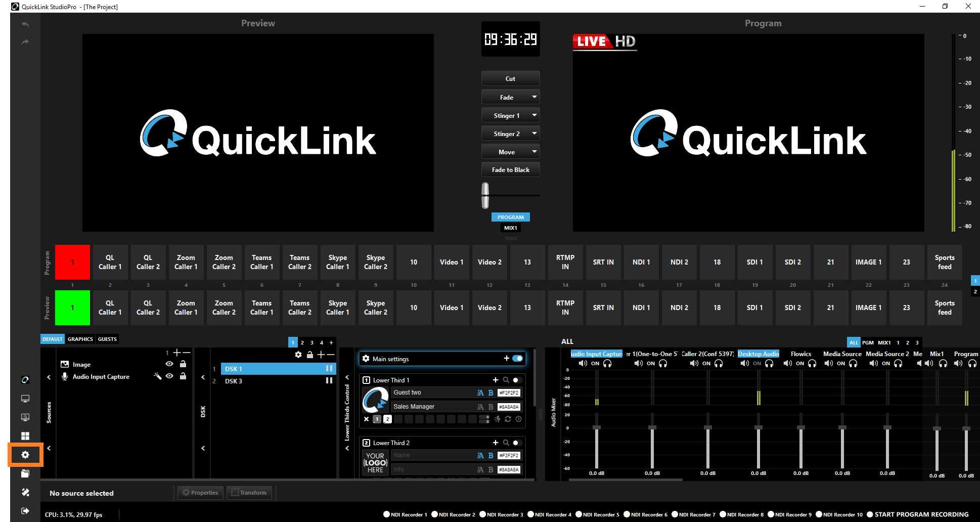Click the Fade to Black button
This screenshot has height=522, width=980.
click(x=510, y=170)
